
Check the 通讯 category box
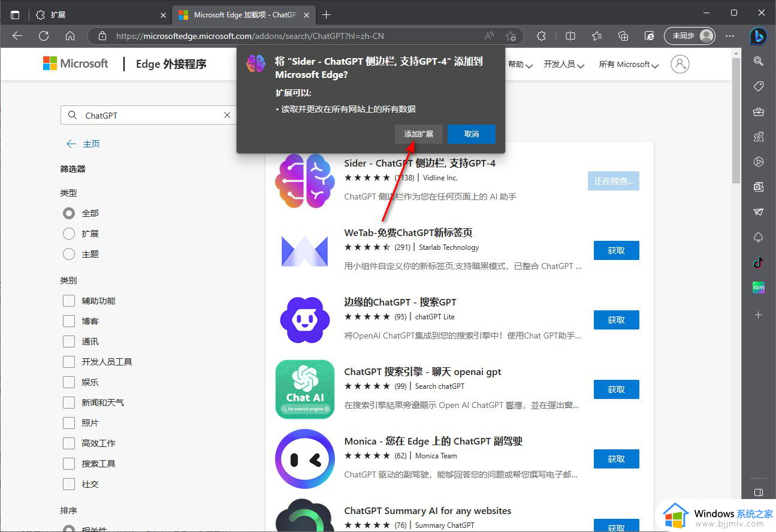pyautogui.click(x=69, y=341)
